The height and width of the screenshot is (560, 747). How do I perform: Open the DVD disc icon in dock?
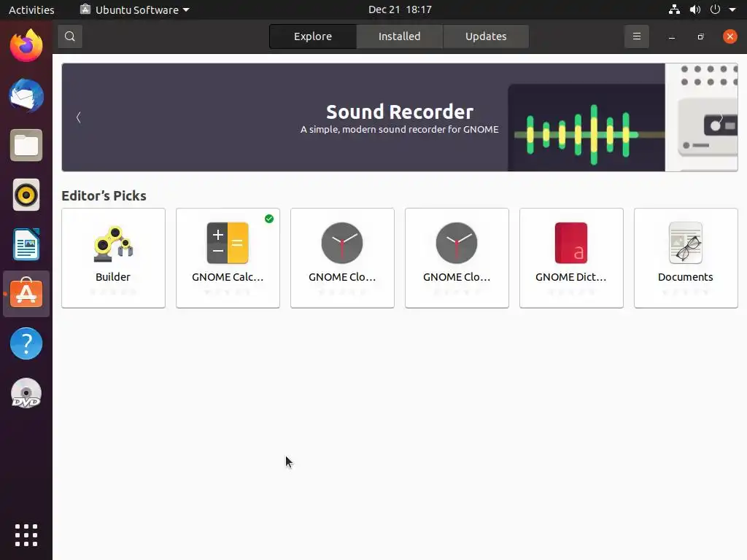point(26,393)
